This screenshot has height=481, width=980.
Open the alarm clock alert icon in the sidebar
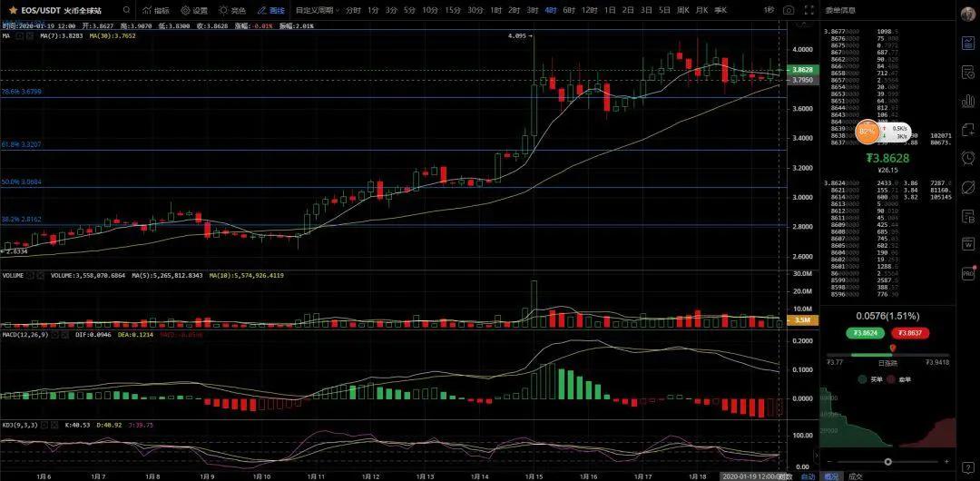968,158
